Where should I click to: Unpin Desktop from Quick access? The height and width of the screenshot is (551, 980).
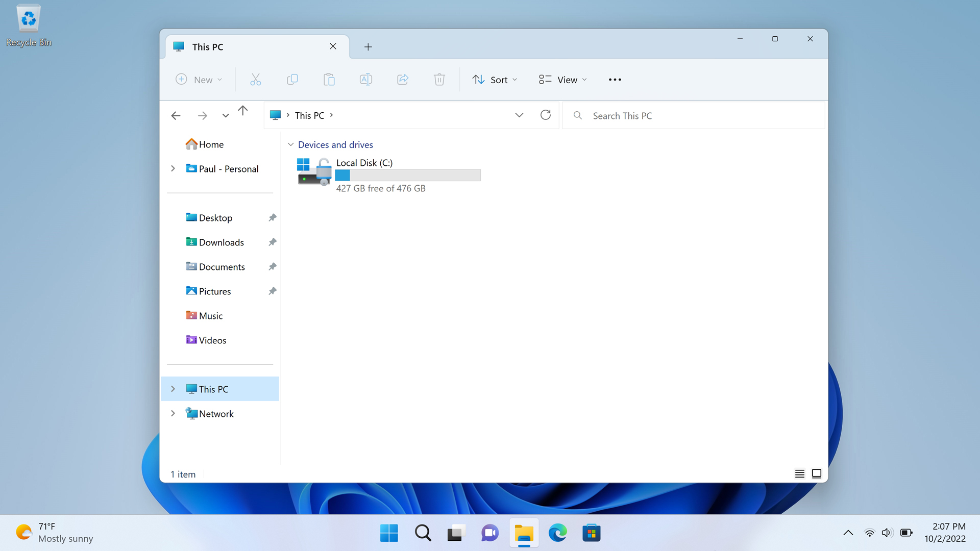[x=273, y=218]
